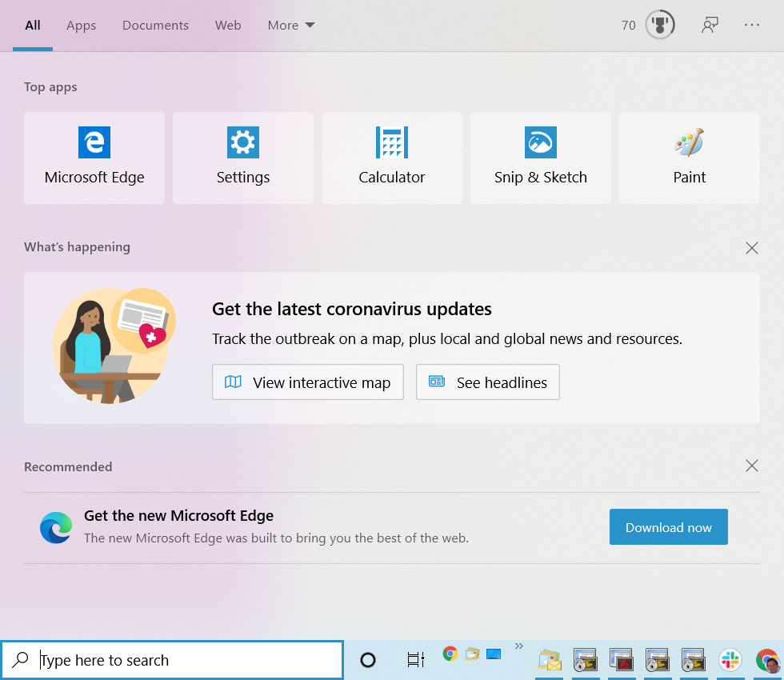
Task: Open the three-dot options menu
Action: [x=751, y=25]
